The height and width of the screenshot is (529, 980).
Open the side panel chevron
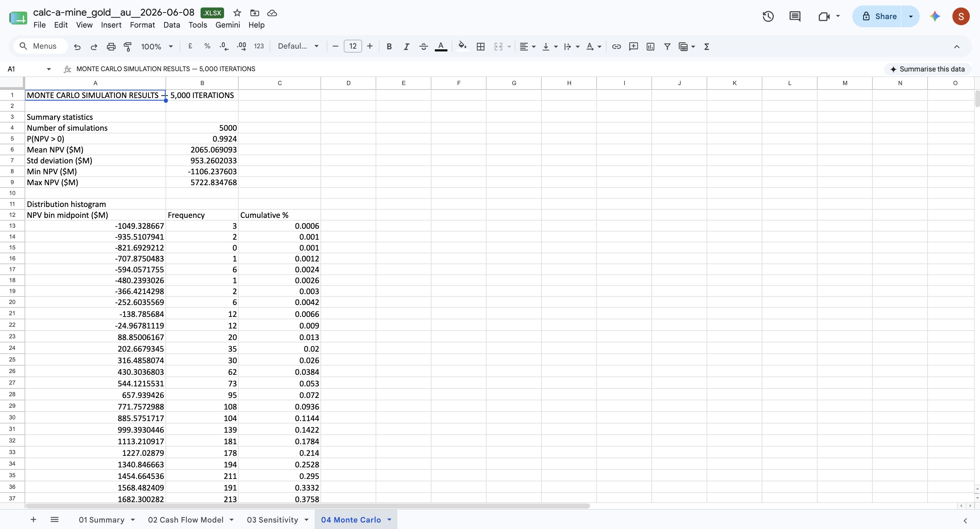[x=965, y=520]
